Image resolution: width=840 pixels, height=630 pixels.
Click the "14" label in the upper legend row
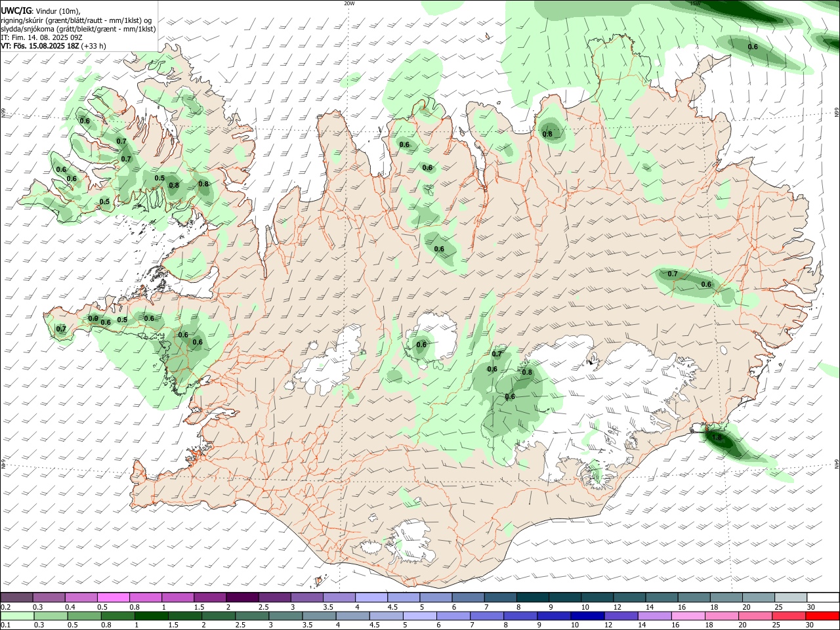pyautogui.click(x=650, y=607)
